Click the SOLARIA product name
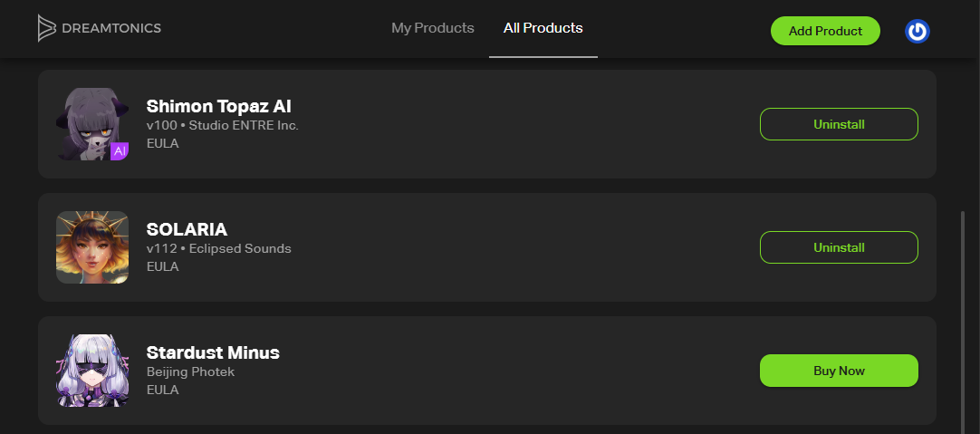This screenshot has height=434, width=980. [x=187, y=229]
